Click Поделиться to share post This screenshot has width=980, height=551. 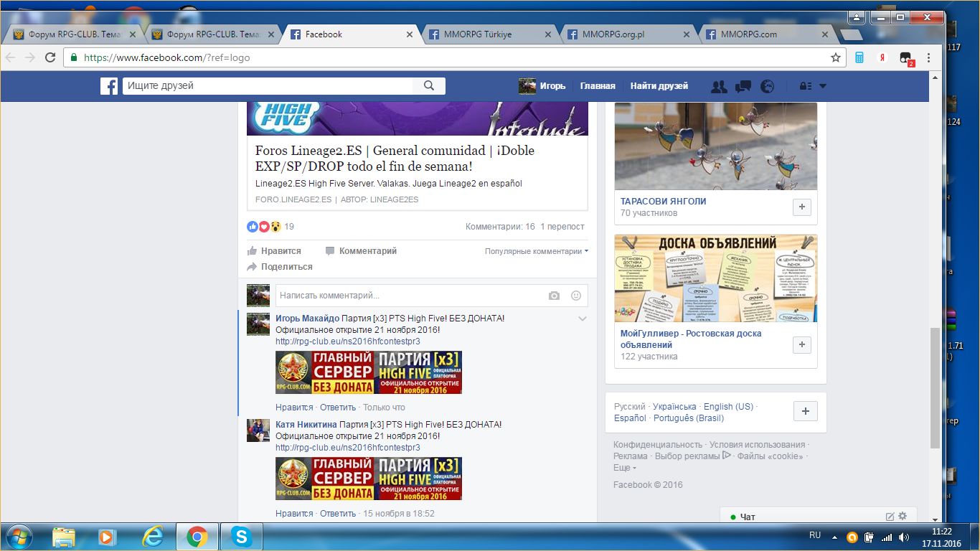click(x=280, y=267)
